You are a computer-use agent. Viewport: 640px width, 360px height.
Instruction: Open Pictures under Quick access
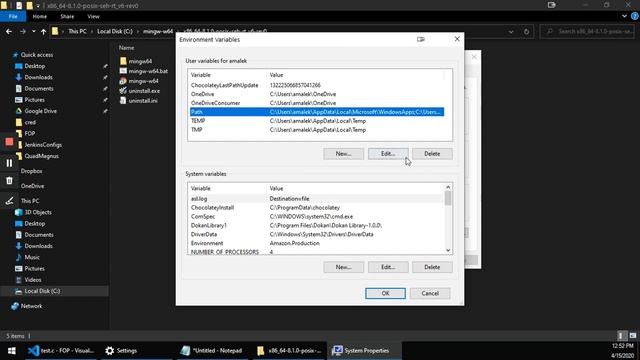(34, 100)
